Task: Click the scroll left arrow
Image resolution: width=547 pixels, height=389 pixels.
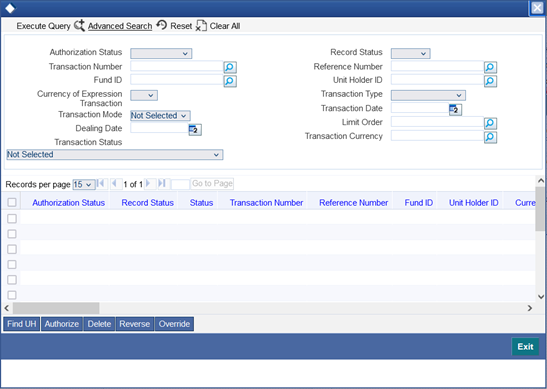Action: (6, 308)
